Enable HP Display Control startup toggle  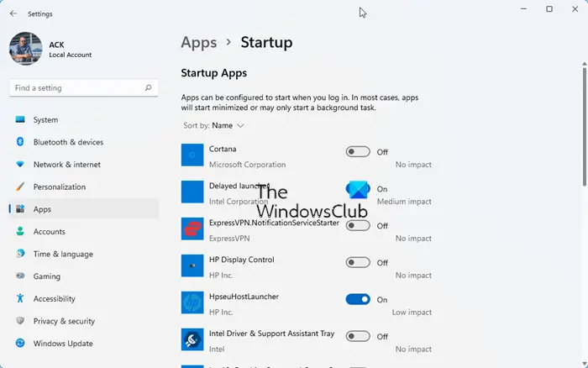coord(358,262)
